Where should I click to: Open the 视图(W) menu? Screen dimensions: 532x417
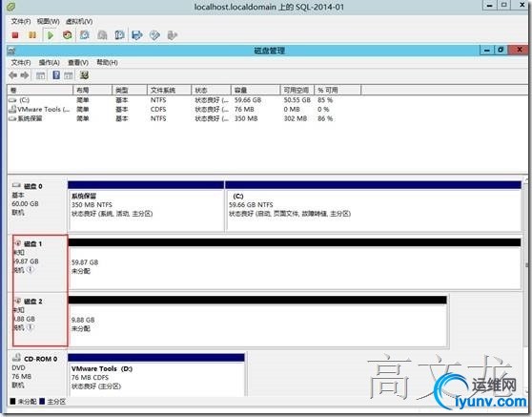(x=49, y=21)
